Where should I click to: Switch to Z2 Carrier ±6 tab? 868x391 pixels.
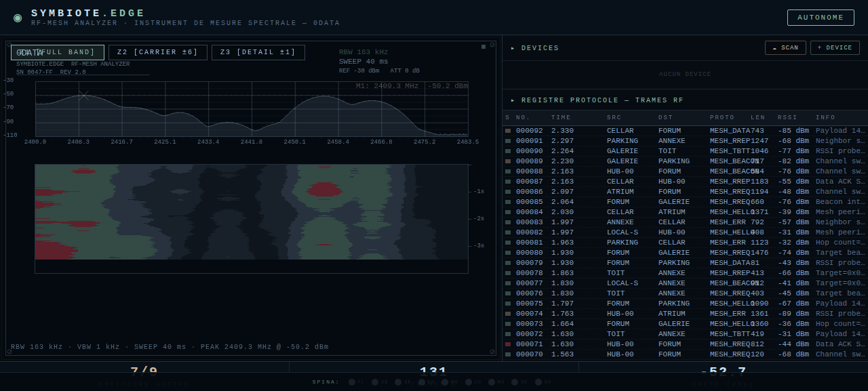(157, 52)
